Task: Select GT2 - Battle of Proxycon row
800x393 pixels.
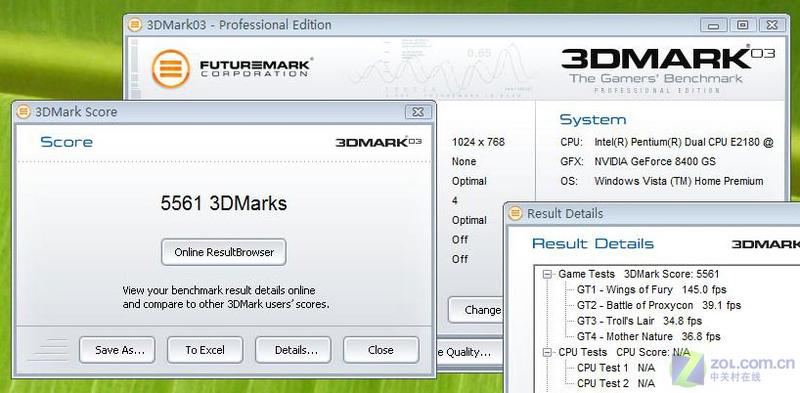Action: tap(659, 305)
